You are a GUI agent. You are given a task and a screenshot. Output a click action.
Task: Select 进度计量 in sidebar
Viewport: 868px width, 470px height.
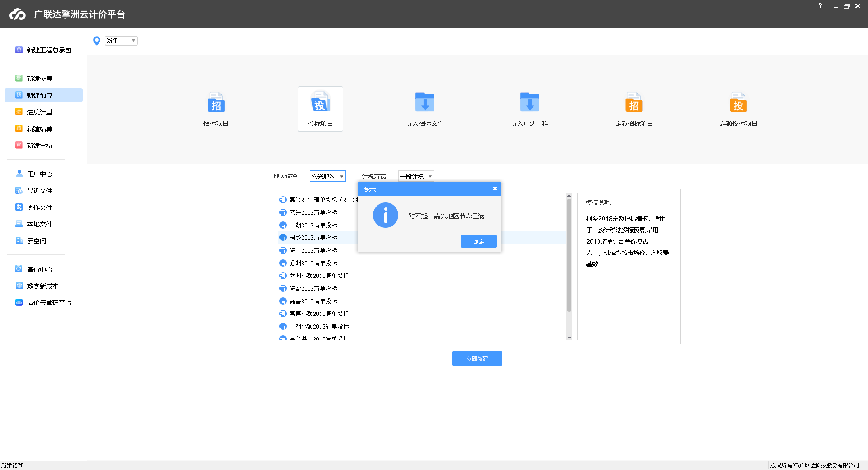(x=43, y=112)
